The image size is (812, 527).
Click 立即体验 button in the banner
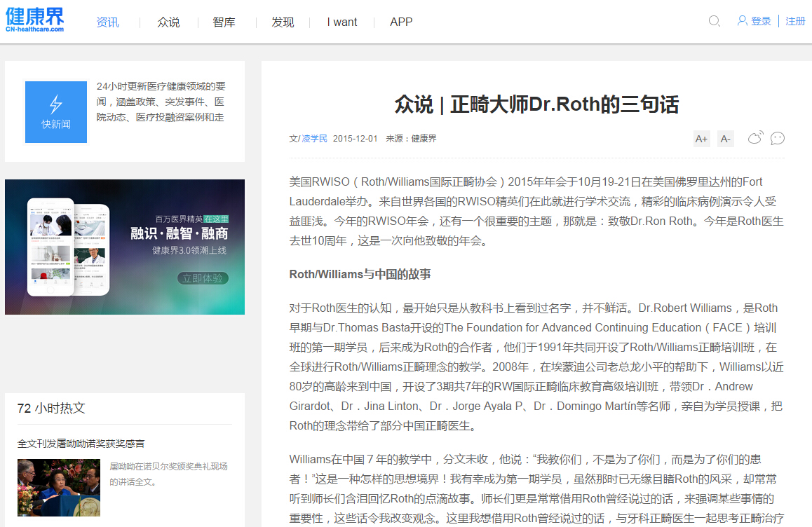click(x=203, y=278)
